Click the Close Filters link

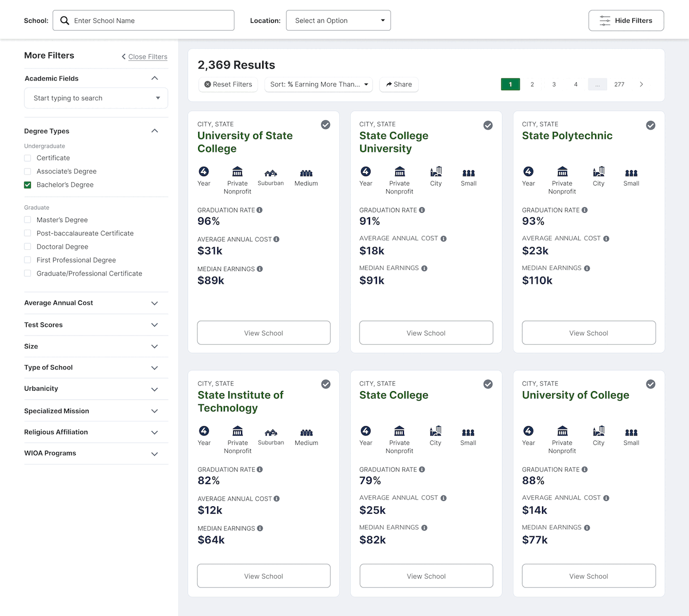(x=147, y=57)
